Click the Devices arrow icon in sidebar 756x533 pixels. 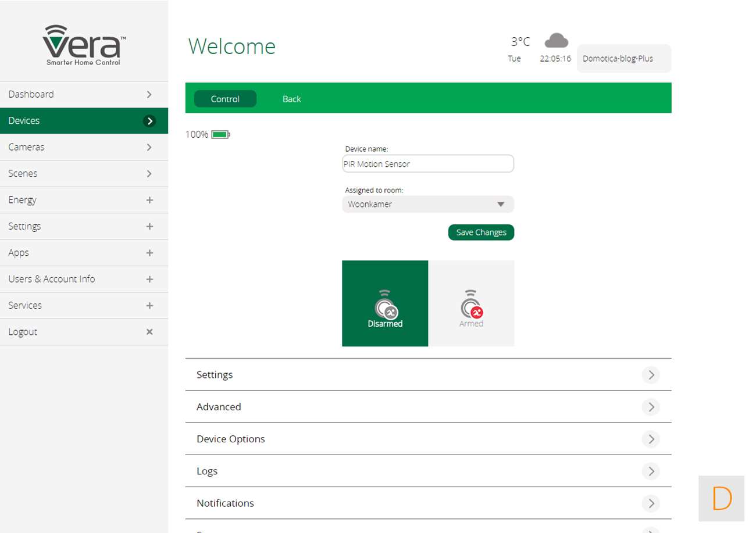149,121
